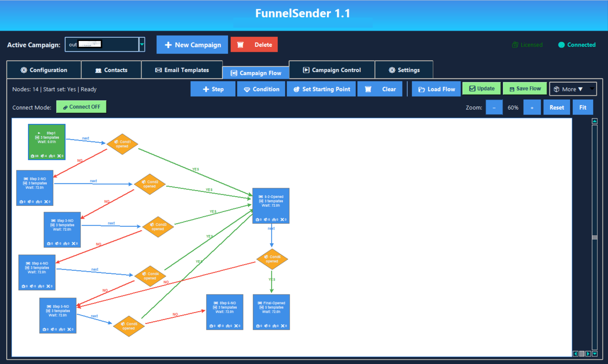Click the zoom in plus button
Image resolution: width=608 pixels, height=364 pixels.
(x=532, y=108)
